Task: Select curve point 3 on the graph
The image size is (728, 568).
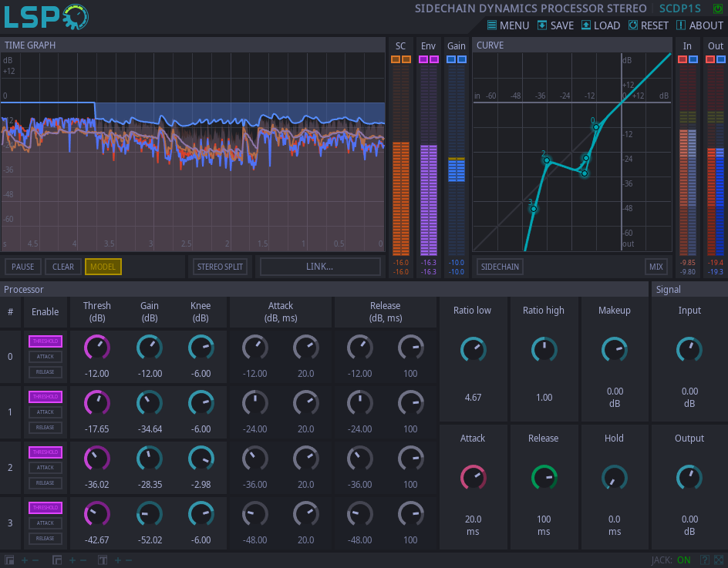Action: pos(534,209)
